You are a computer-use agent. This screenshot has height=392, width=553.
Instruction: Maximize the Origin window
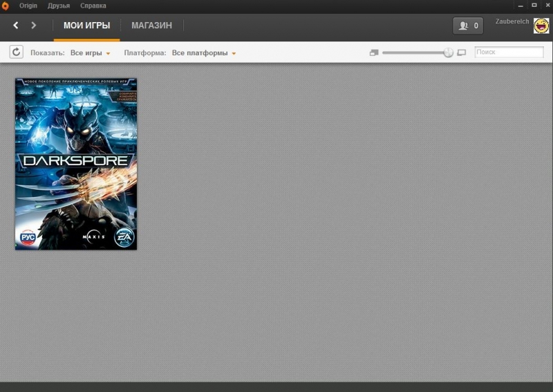534,6
